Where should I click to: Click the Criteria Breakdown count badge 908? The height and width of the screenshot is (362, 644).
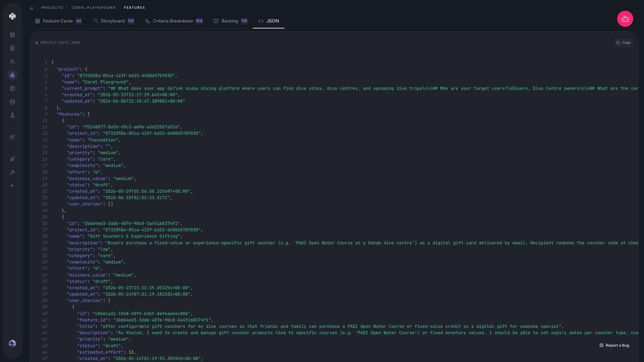(199, 21)
